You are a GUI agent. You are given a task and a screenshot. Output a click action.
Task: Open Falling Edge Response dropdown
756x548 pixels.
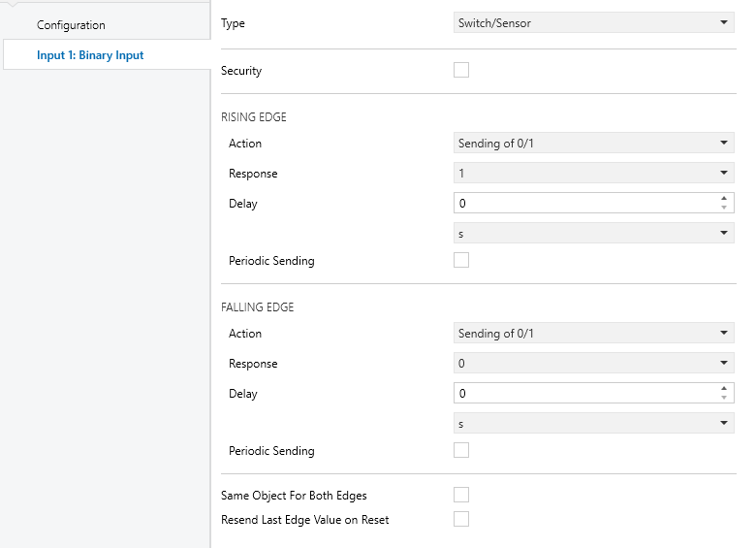(x=593, y=363)
